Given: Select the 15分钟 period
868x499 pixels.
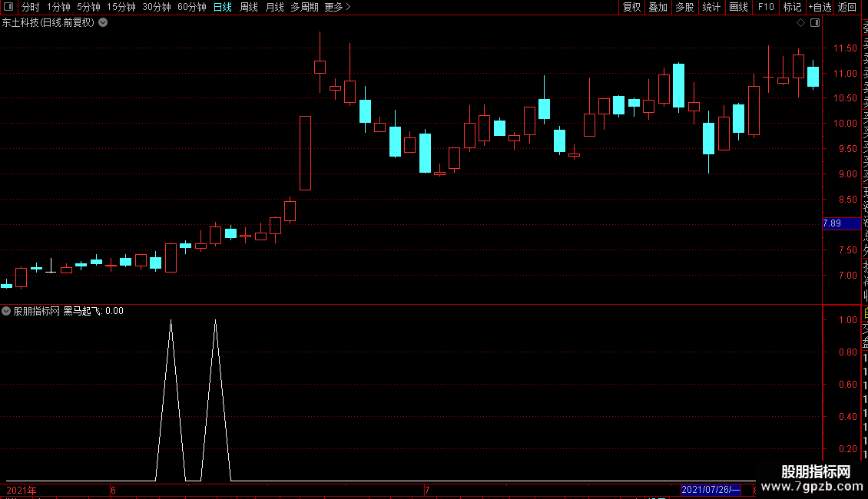Looking at the screenshot, I should pos(121,7).
